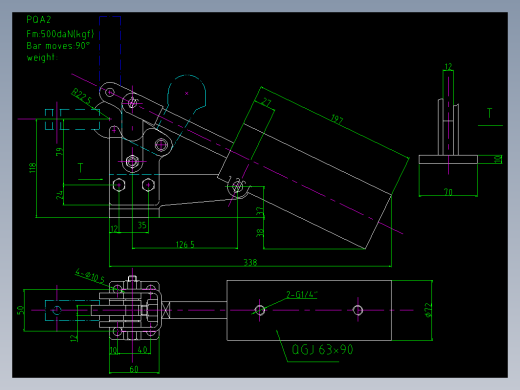Viewport: 520px width, 390px height.
Task: Select the 32 vertical dimension
Action: tap(260, 211)
